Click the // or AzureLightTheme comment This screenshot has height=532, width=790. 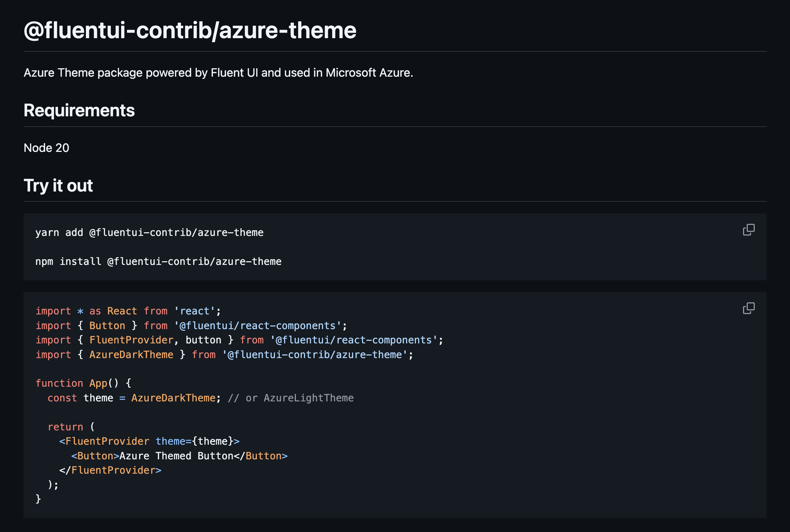[x=291, y=398]
